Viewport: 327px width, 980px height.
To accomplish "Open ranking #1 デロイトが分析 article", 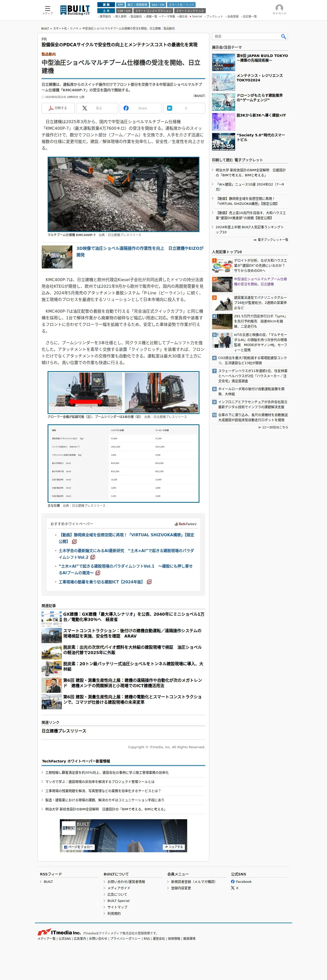I will [260, 266].
